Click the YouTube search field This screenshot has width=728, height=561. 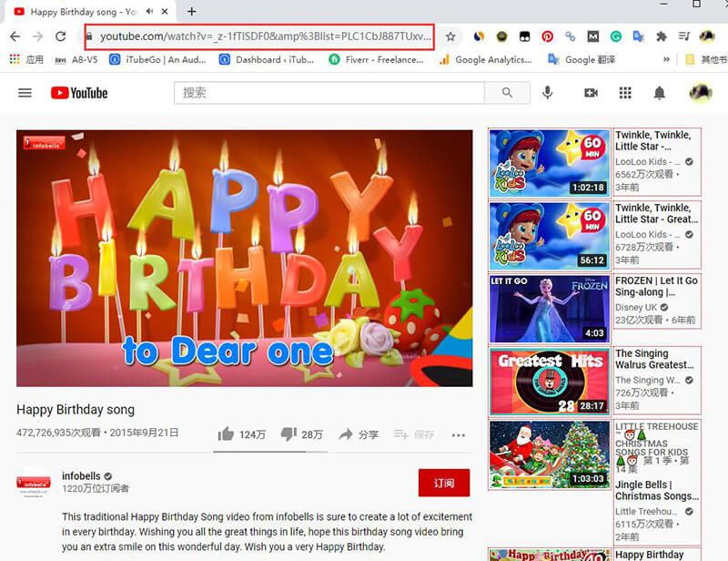pos(329,93)
